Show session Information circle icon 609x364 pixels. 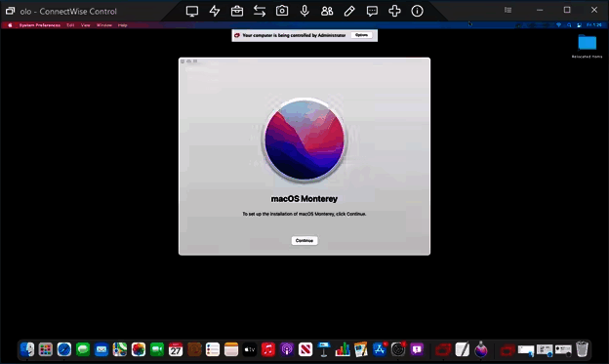[417, 11]
